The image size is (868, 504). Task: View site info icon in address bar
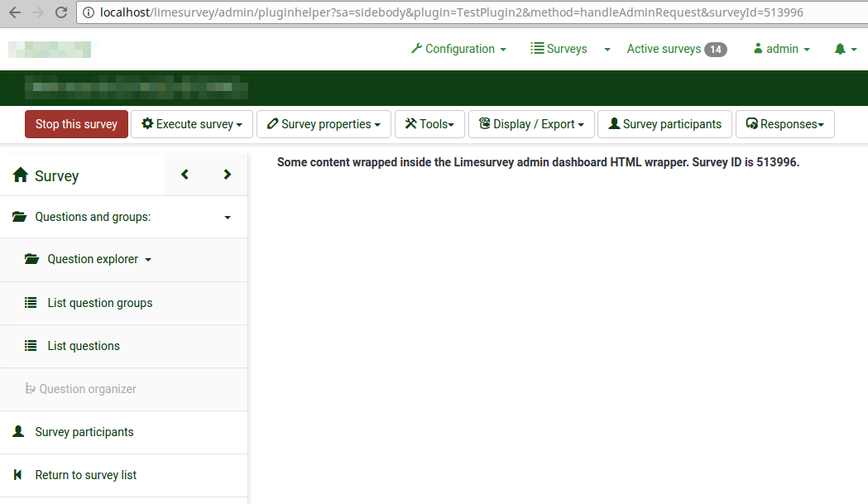[x=89, y=12]
